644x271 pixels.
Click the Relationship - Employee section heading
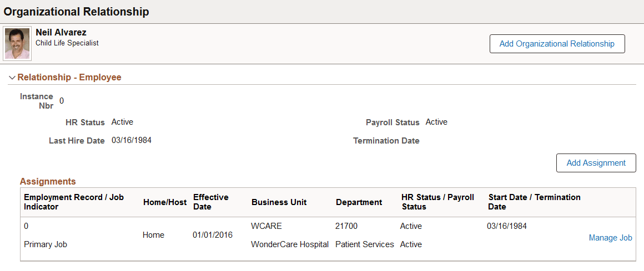click(x=69, y=77)
